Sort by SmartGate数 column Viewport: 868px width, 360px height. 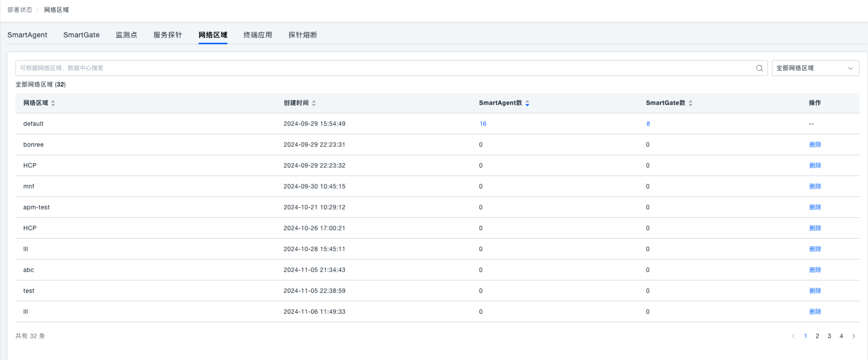click(690, 103)
